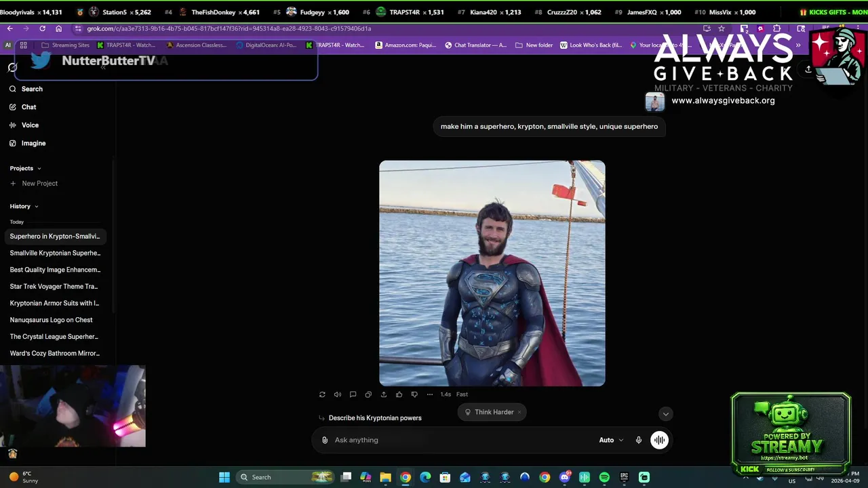The height and width of the screenshot is (488, 868).
Task: Open Smallville Kryptonian Superhe... history chat
Action: 55,253
